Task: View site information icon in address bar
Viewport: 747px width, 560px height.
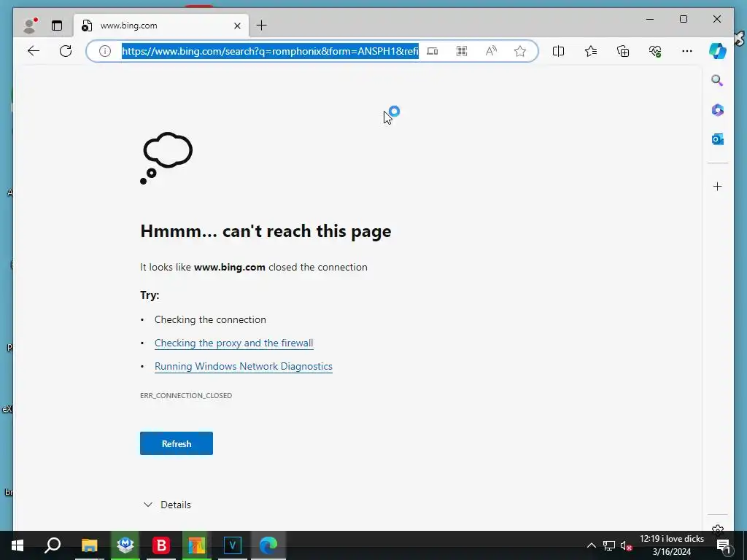Action: pos(105,51)
